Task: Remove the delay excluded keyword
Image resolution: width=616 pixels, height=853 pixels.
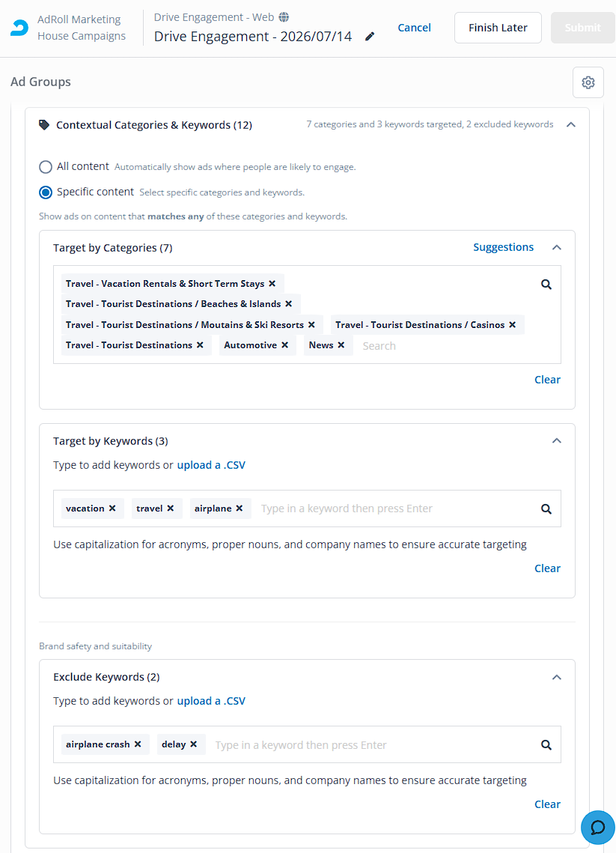Action: point(194,744)
